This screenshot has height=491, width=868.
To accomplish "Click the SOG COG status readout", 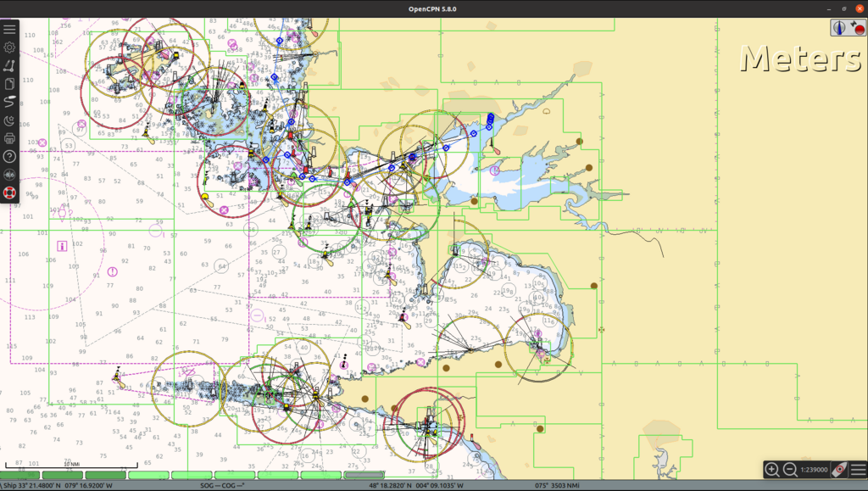I will (223, 485).
